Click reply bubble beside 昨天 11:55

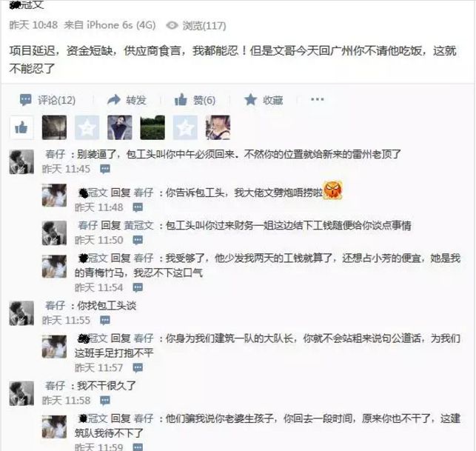click(x=105, y=320)
